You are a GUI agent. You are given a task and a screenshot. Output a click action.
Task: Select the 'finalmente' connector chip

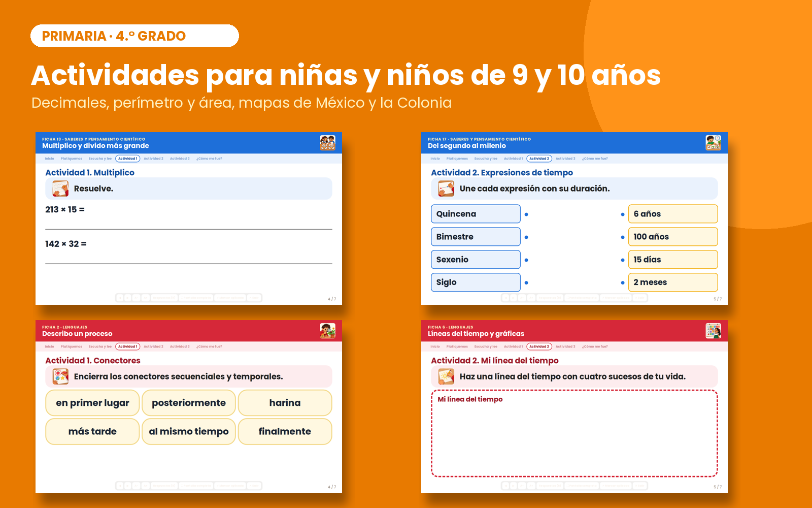tap(285, 431)
